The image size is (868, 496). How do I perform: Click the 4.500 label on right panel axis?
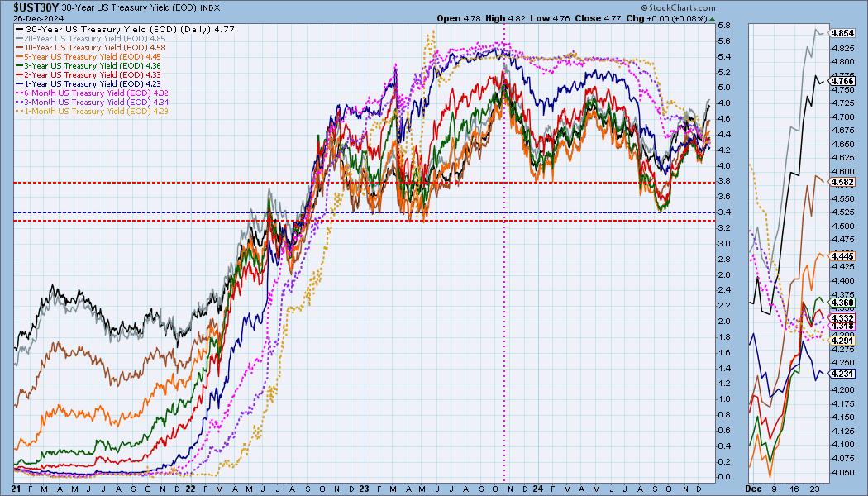coord(842,226)
